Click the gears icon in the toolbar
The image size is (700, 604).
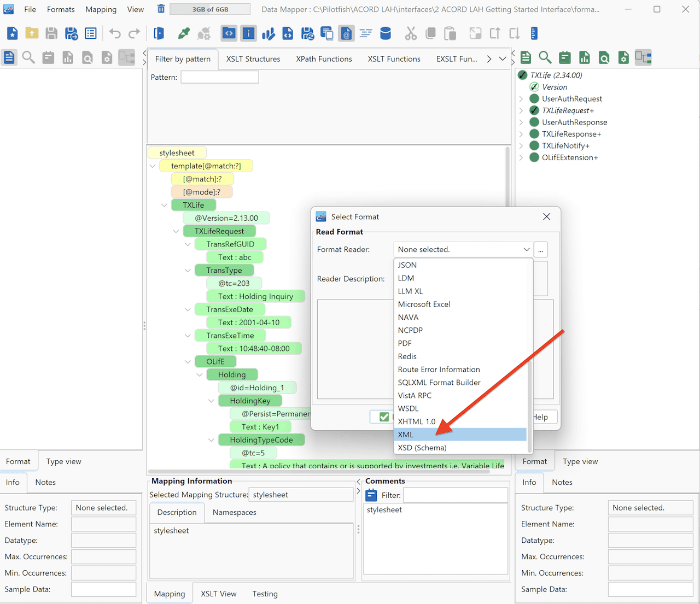click(203, 33)
